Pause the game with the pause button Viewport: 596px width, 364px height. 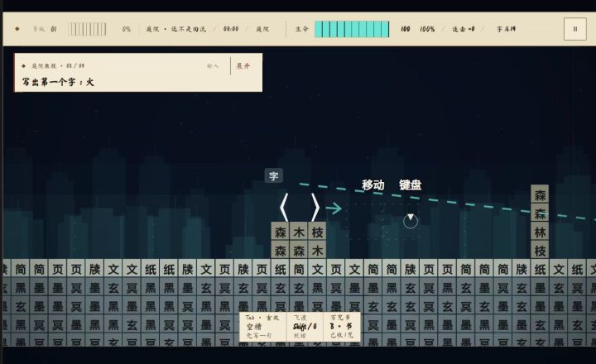click(574, 29)
